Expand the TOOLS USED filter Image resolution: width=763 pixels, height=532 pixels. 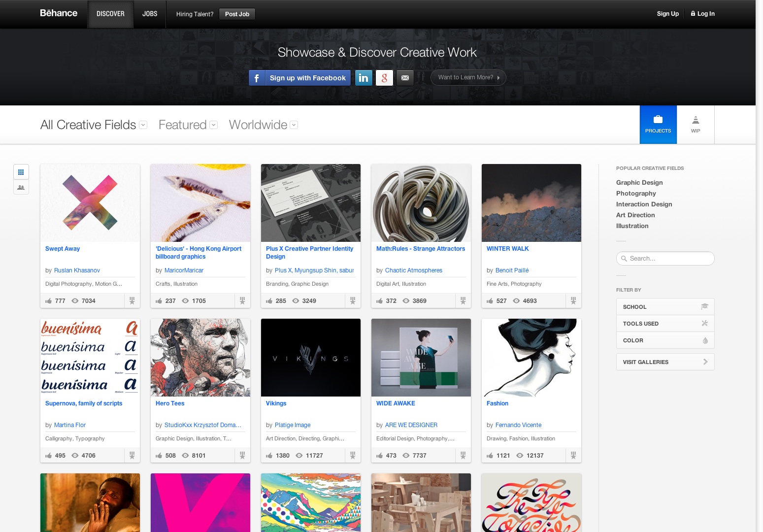pyautogui.click(x=665, y=324)
